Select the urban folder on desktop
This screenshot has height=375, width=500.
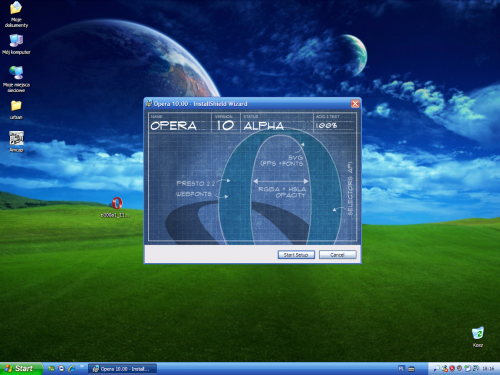16,110
